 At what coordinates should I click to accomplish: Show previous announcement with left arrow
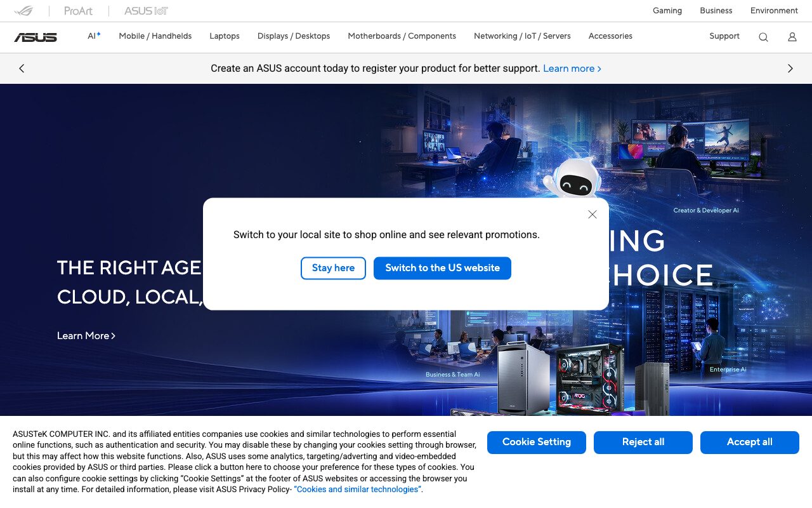[22, 69]
